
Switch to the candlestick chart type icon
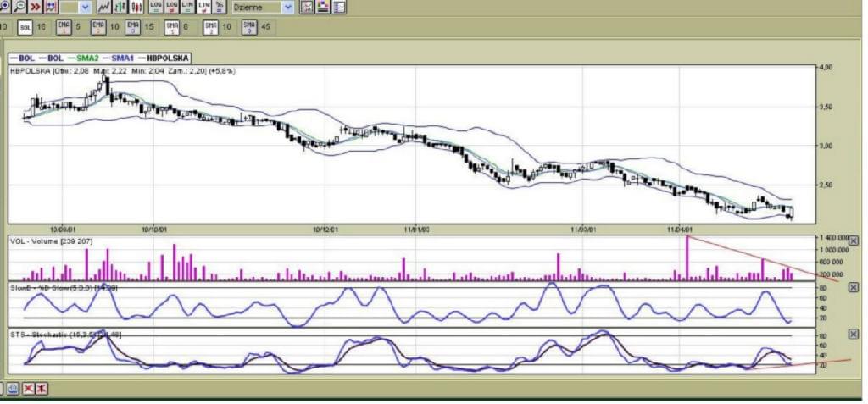pos(136,7)
